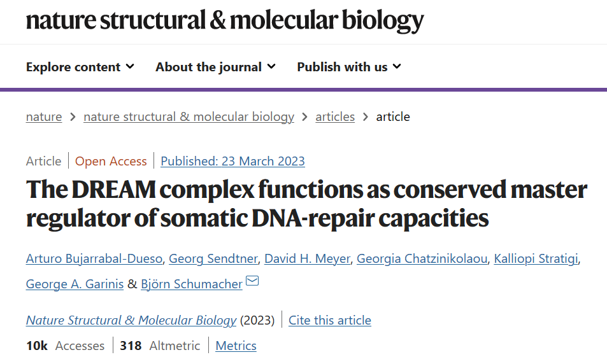The image size is (607, 364).
Task: View author Kalliopi Stratigi's info
Action: coord(536,258)
